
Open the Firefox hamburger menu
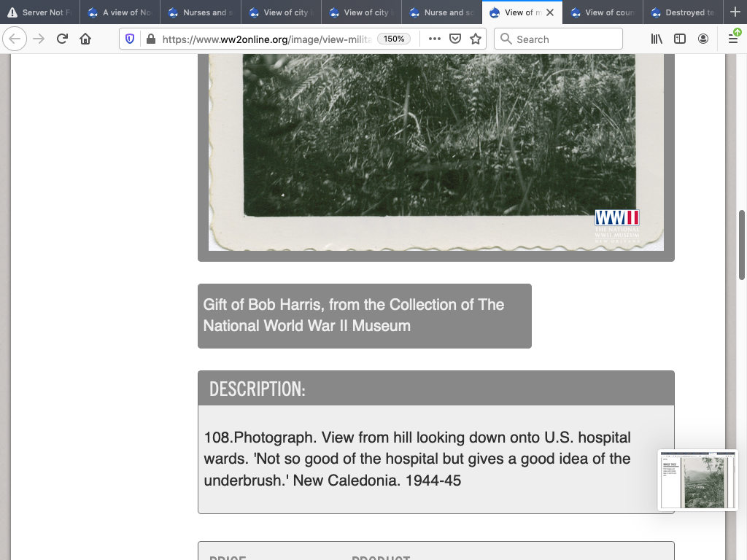tap(733, 39)
